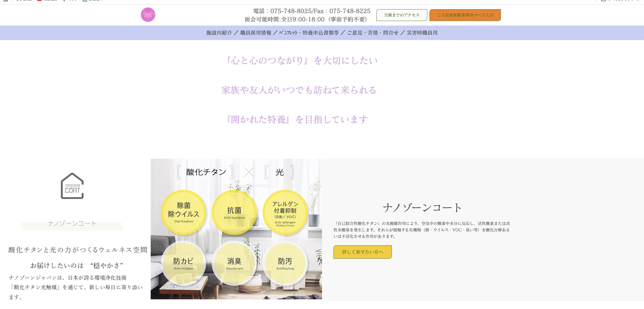Click the nanozone COAT house logo

72,186
